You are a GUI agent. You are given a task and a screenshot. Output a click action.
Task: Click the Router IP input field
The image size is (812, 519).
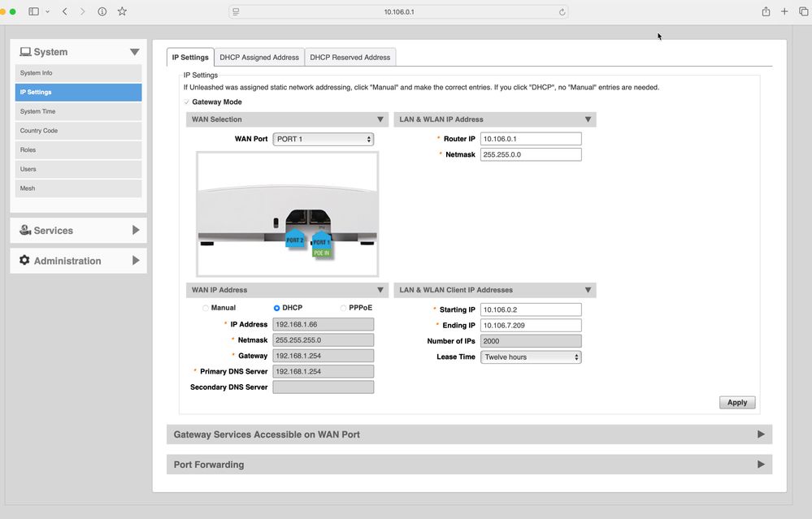531,139
